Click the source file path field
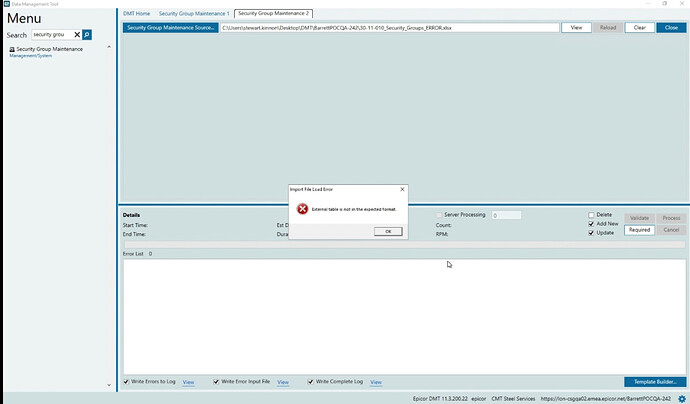Image resolution: width=690 pixels, height=404 pixels. pyautogui.click(x=390, y=28)
